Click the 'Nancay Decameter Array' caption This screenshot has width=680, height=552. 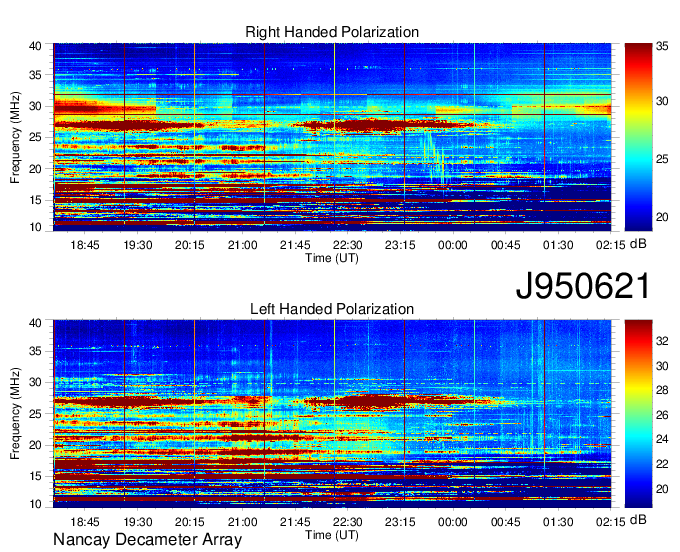(x=147, y=540)
